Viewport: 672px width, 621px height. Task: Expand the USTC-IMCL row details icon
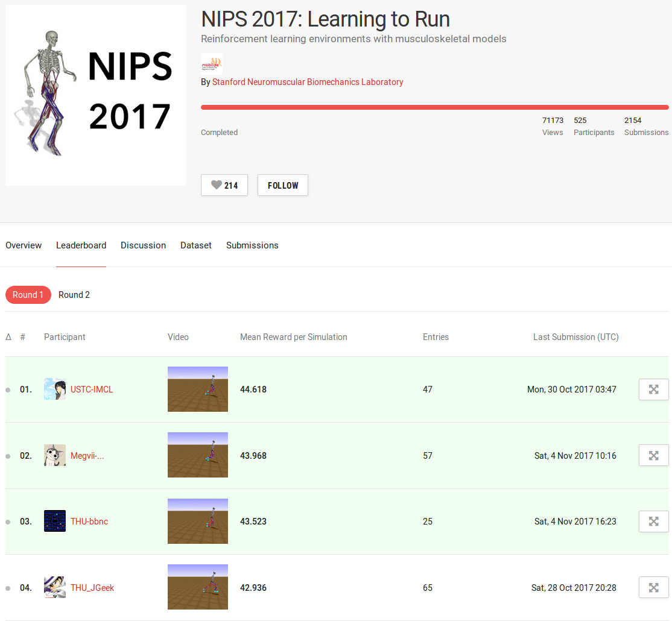[x=653, y=389]
